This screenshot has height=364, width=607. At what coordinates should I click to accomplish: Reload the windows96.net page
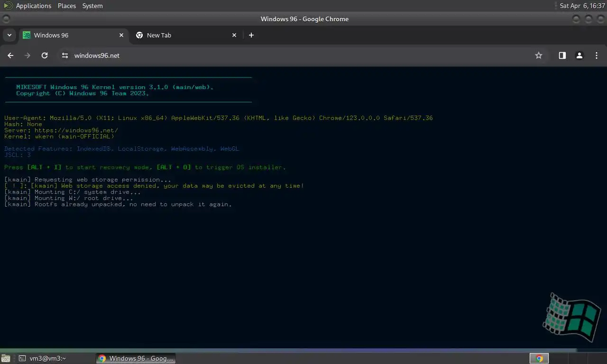pyautogui.click(x=45, y=55)
